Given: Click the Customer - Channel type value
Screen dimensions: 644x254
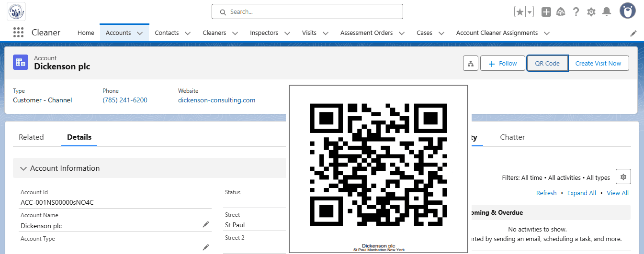Looking at the screenshot, I should [x=43, y=100].
